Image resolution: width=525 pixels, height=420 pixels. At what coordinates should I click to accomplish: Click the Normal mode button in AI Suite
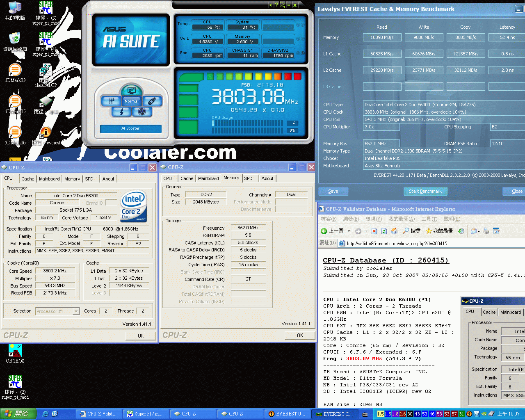(131, 101)
